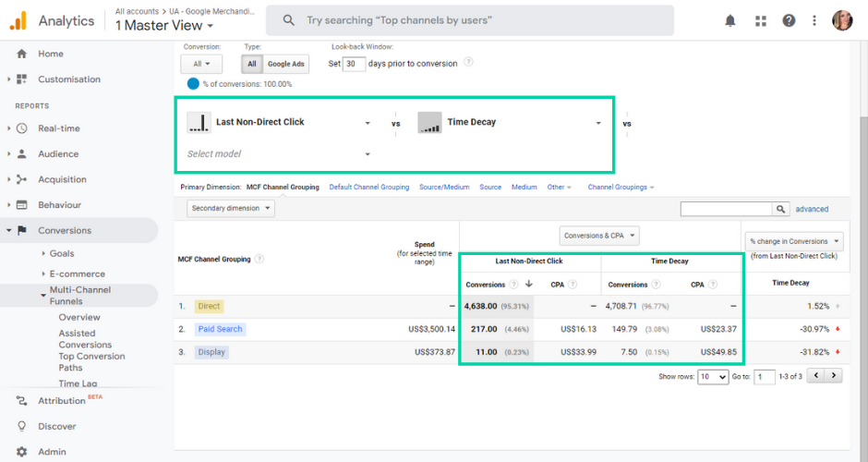
Task: Click Time Decay CPA help icon
Action: pos(713,285)
